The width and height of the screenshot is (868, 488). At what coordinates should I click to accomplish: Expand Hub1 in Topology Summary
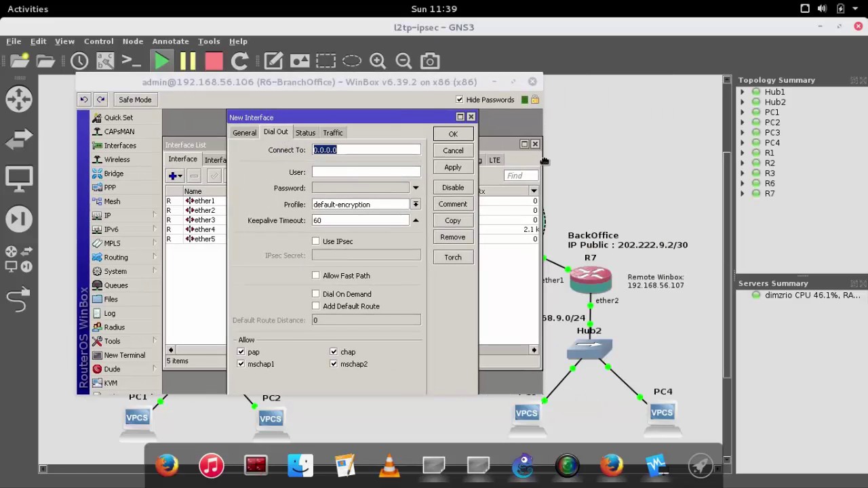[742, 91]
